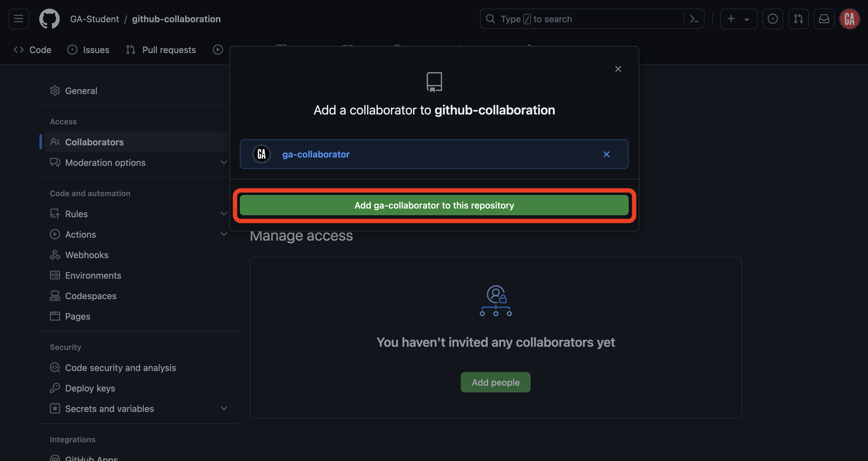Open the profile avatar menu
868x461 pixels.
(850, 18)
